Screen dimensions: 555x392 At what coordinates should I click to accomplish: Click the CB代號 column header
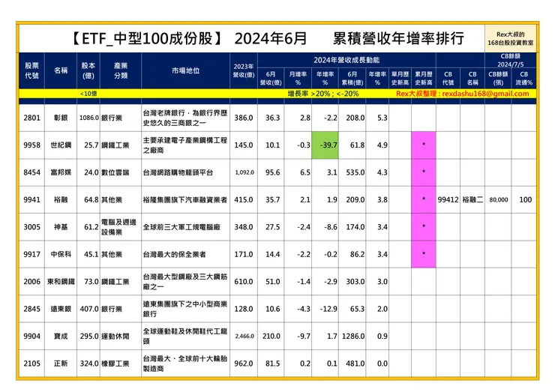click(448, 78)
